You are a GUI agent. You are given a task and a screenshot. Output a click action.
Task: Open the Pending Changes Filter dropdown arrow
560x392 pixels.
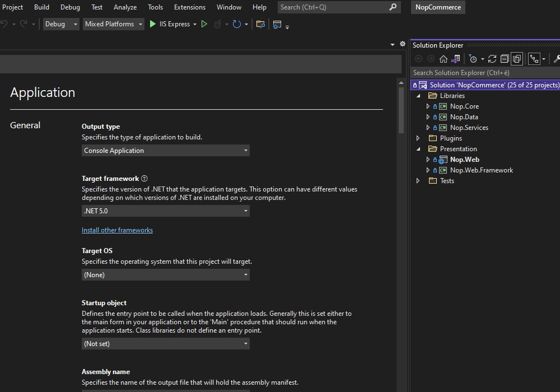click(x=483, y=59)
